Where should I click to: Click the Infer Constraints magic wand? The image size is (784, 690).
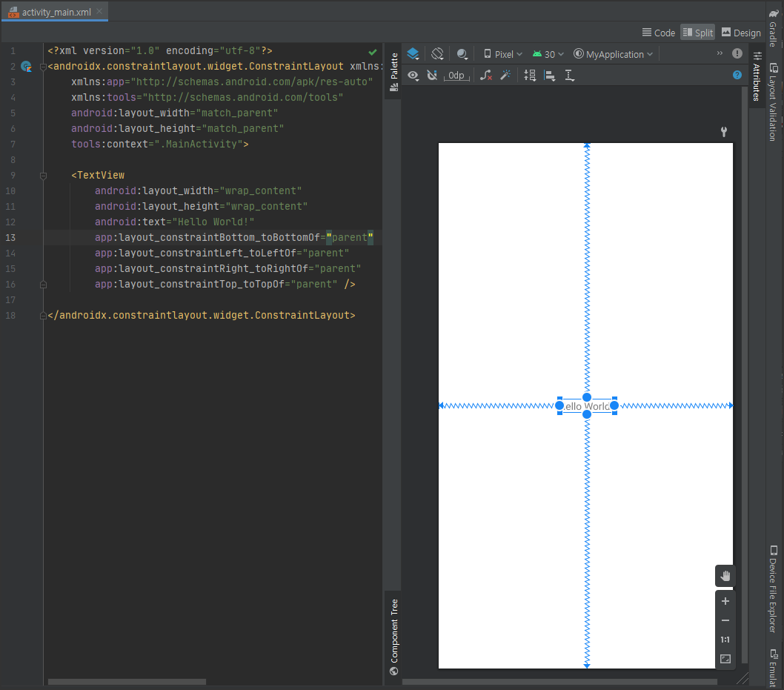click(x=505, y=76)
